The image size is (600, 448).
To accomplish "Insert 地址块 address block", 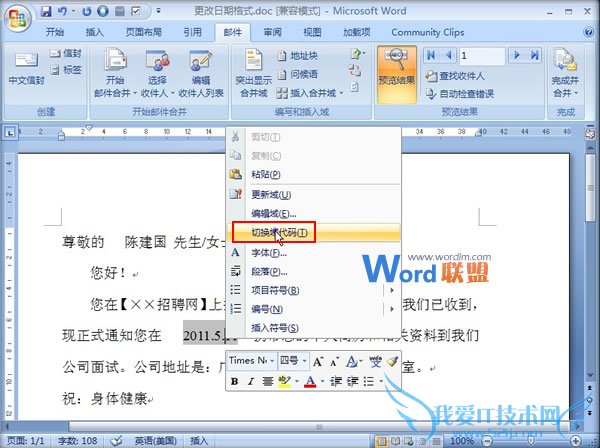I will 297,56.
